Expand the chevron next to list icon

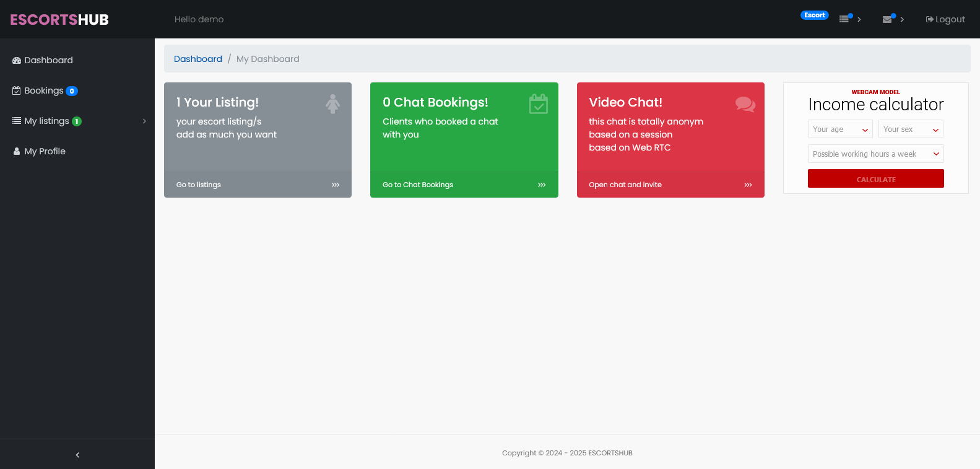point(859,19)
